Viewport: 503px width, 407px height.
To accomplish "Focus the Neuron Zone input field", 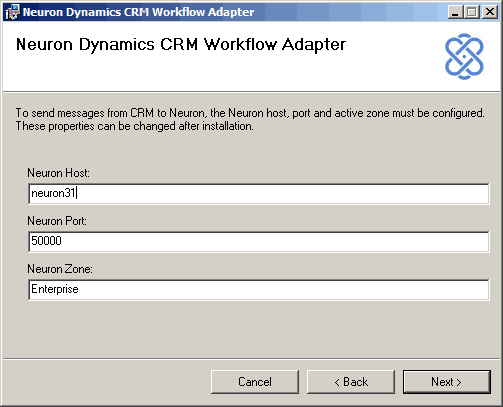I will (259, 290).
